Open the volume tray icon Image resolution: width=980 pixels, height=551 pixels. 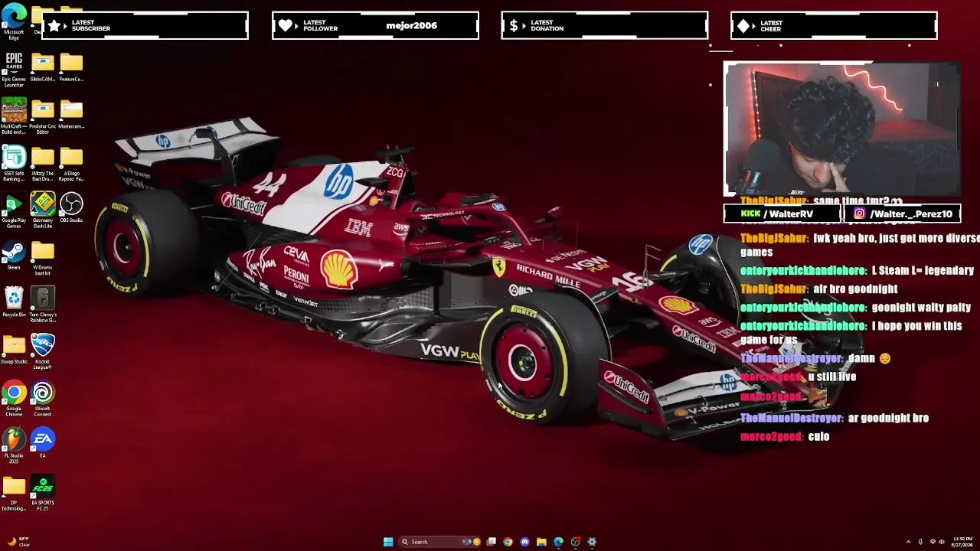coord(941,542)
